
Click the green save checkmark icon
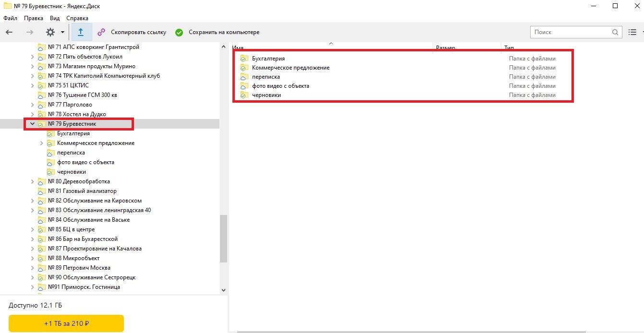[x=179, y=33]
